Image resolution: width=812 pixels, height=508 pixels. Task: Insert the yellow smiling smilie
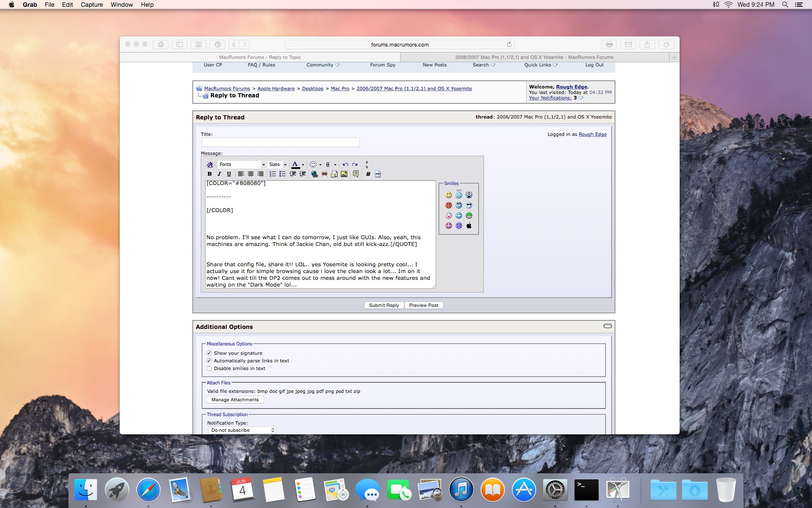[449, 195]
